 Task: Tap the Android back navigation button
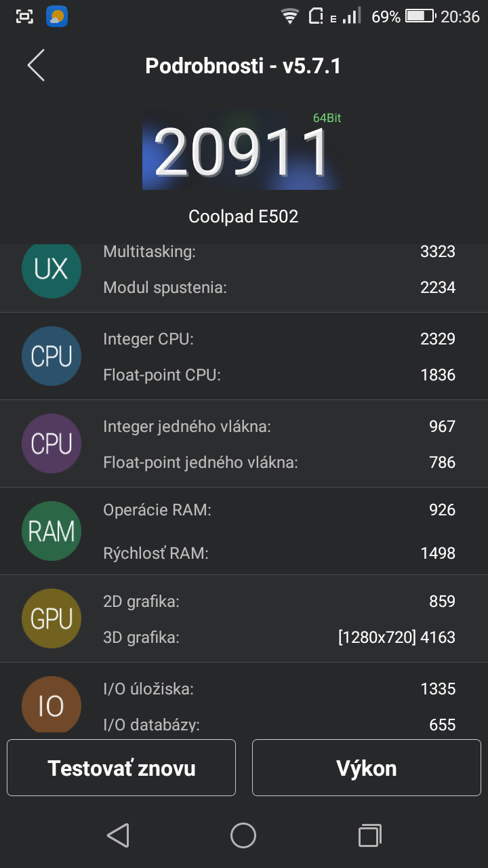click(118, 835)
